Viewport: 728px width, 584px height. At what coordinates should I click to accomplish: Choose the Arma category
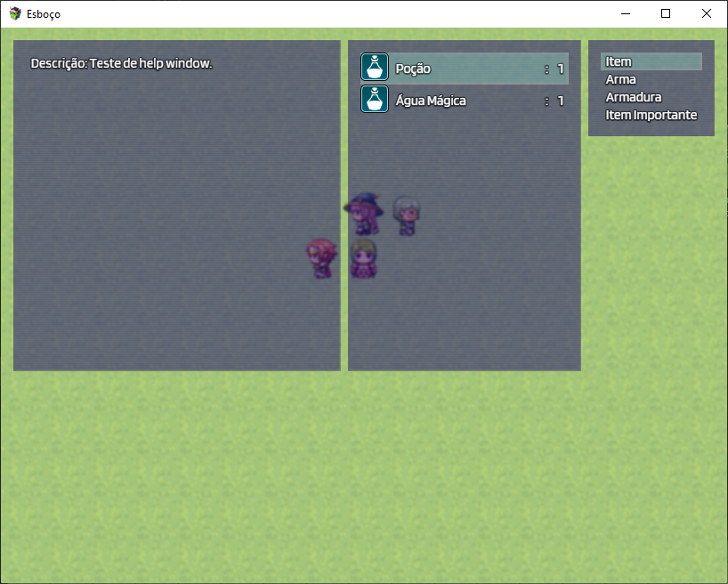(x=651, y=79)
